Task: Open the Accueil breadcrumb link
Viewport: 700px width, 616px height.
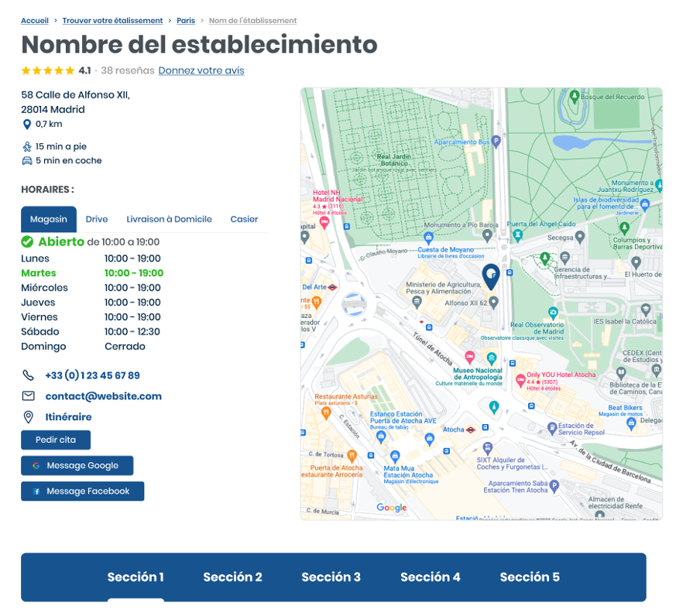Action: (x=35, y=21)
